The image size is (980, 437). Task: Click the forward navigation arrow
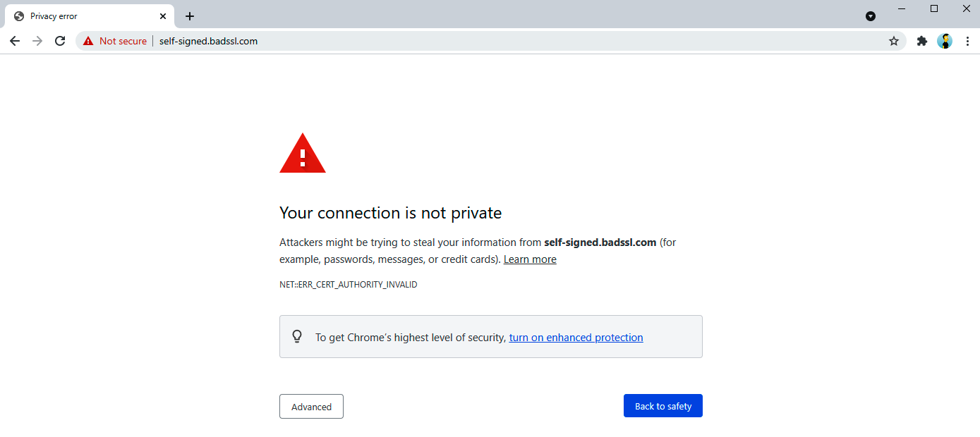(37, 41)
